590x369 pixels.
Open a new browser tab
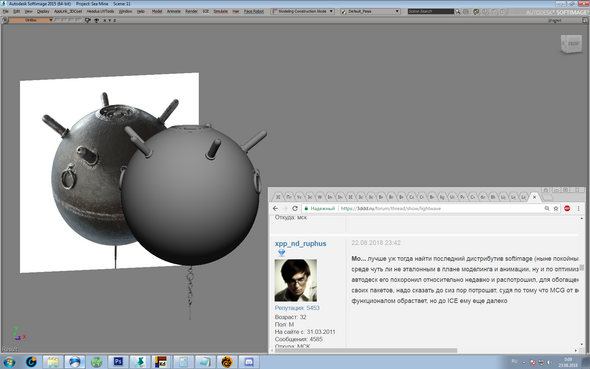[x=548, y=197]
